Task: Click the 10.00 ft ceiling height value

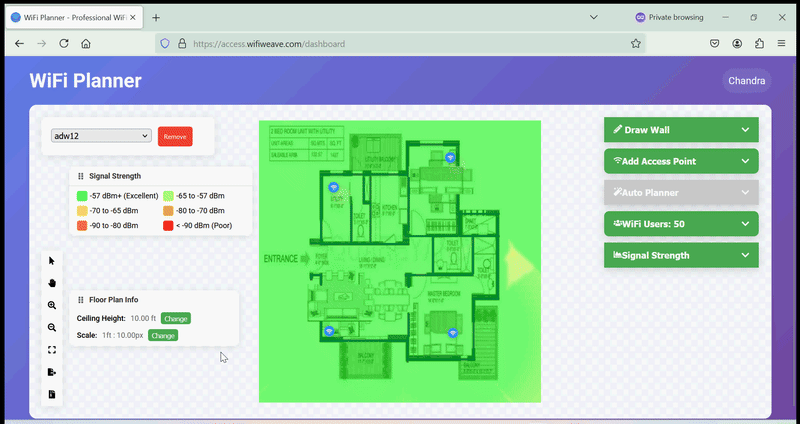Action: click(x=143, y=318)
